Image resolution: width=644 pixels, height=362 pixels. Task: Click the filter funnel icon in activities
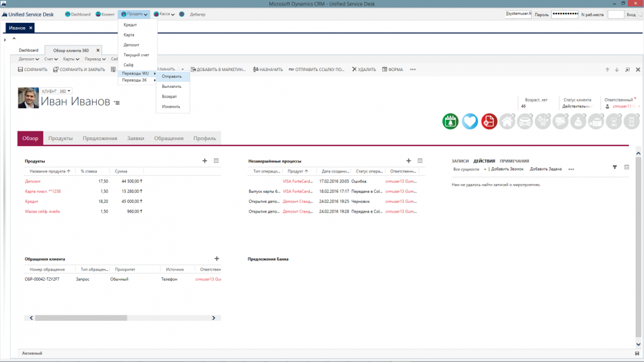click(x=615, y=167)
